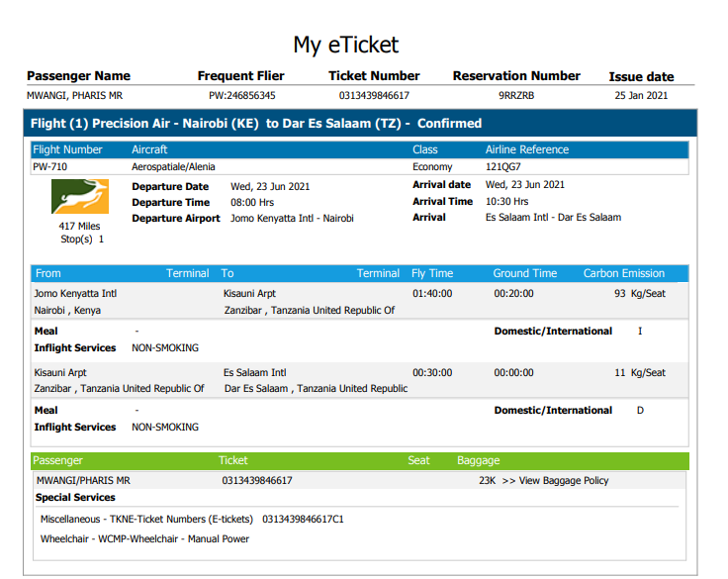This screenshot has height=579, width=728.
Task: Select Wheelchair - WCMP-Wheelchair - Manual Power line
Action: tap(144, 539)
